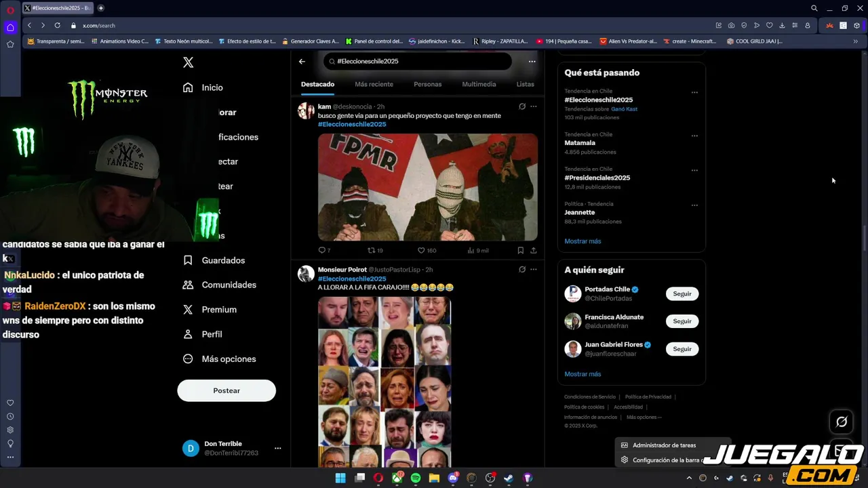Image resolution: width=868 pixels, height=488 pixels.
Task: Open Discord from the taskbar
Action: (x=453, y=478)
